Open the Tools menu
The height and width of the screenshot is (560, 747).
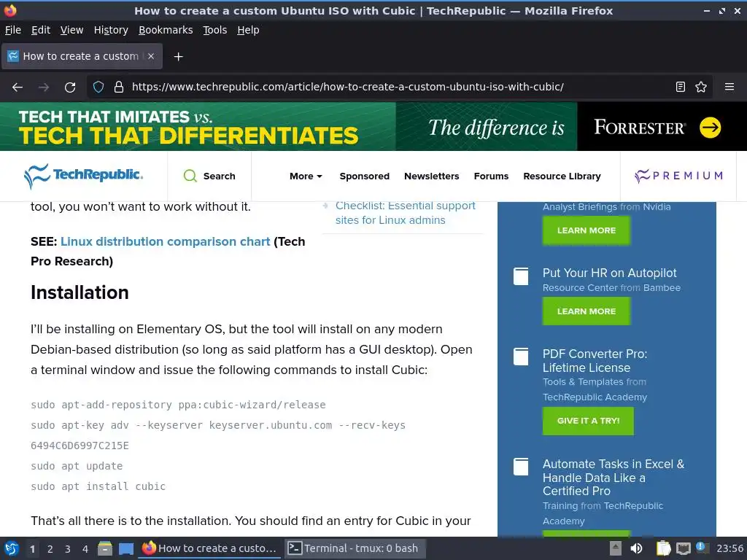click(215, 30)
